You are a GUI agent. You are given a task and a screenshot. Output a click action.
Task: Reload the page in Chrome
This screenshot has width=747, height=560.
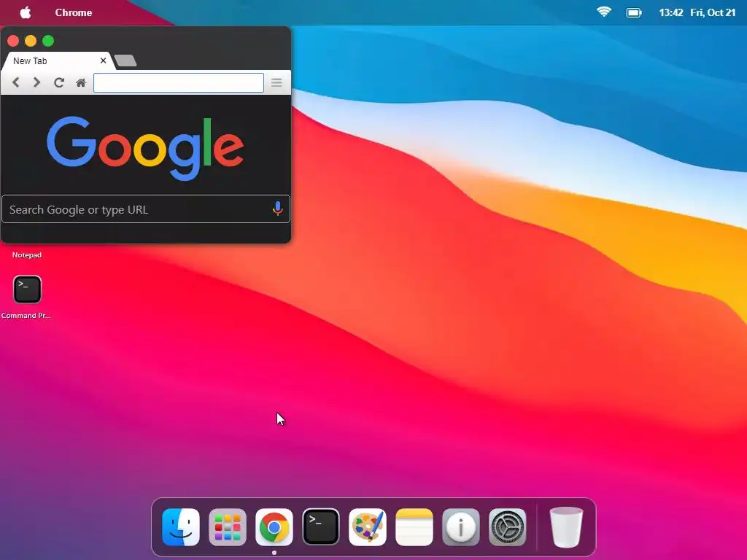coord(58,82)
